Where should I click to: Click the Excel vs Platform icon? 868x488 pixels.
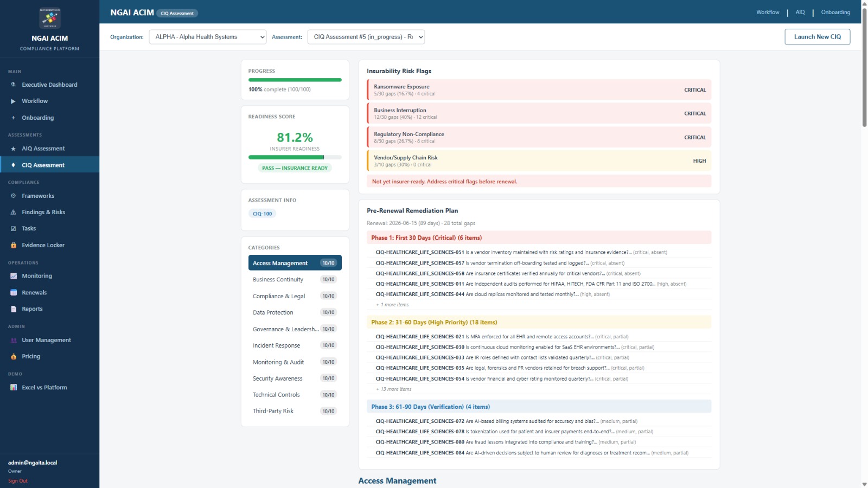click(x=14, y=387)
